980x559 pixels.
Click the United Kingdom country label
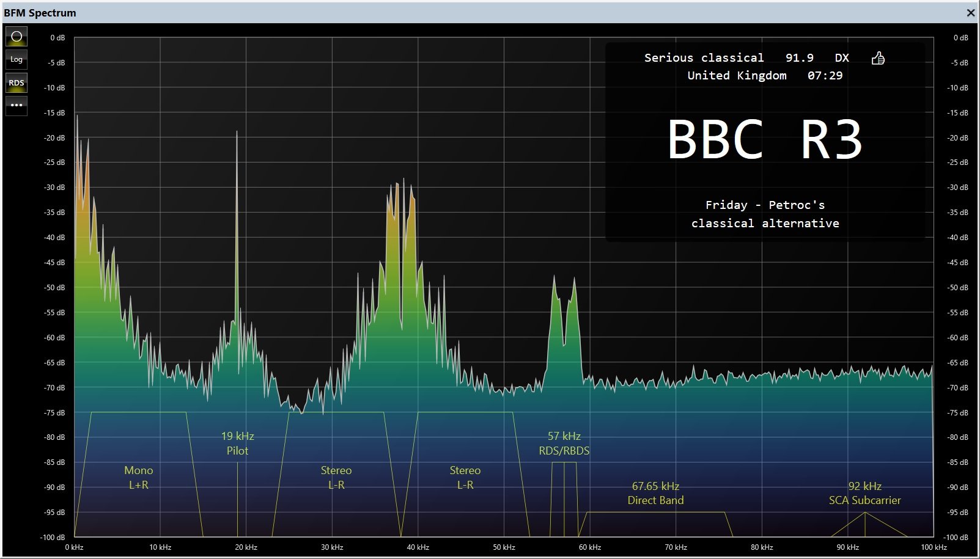click(737, 76)
